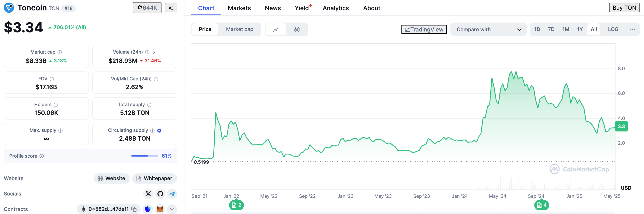Expand more contracts chevron

tap(172, 209)
